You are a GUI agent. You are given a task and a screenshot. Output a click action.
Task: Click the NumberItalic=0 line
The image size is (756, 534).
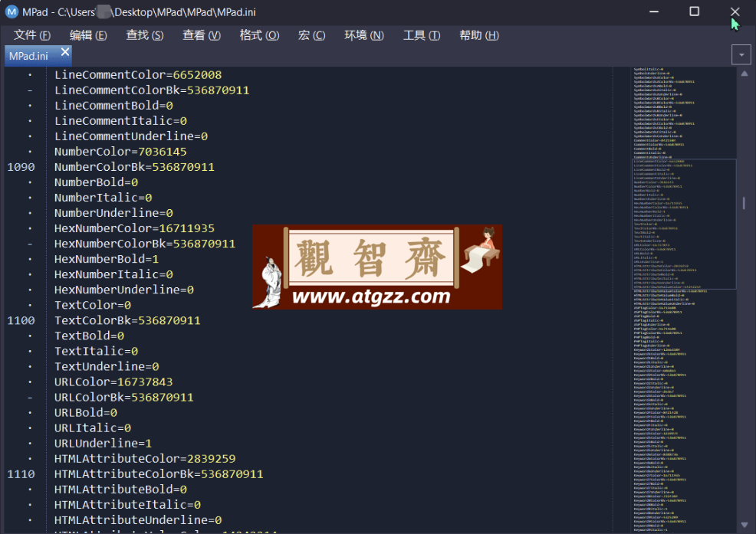(104, 198)
